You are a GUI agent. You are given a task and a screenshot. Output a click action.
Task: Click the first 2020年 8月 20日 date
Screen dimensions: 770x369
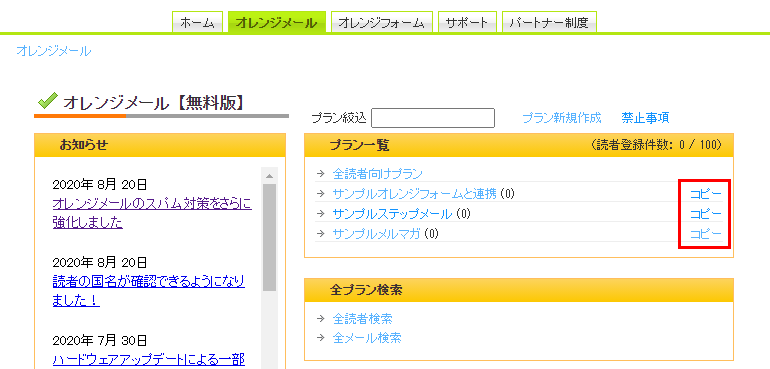(99, 185)
